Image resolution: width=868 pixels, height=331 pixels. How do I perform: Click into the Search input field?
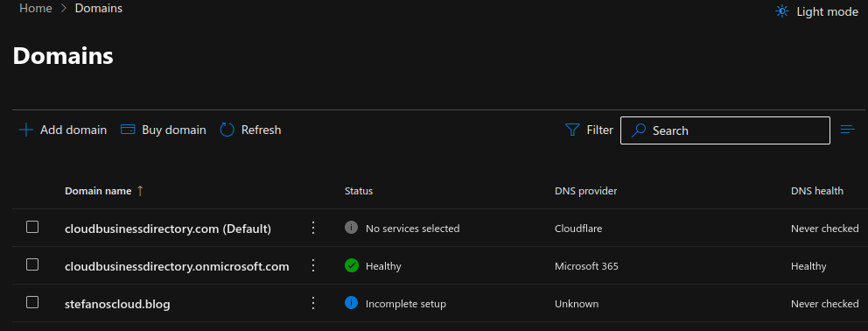pyautogui.click(x=725, y=130)
